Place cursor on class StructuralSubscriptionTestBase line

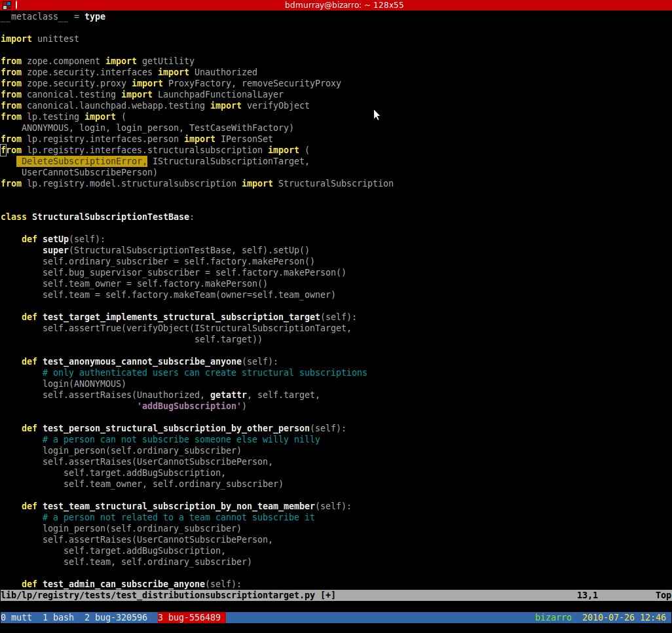point(97,217)
